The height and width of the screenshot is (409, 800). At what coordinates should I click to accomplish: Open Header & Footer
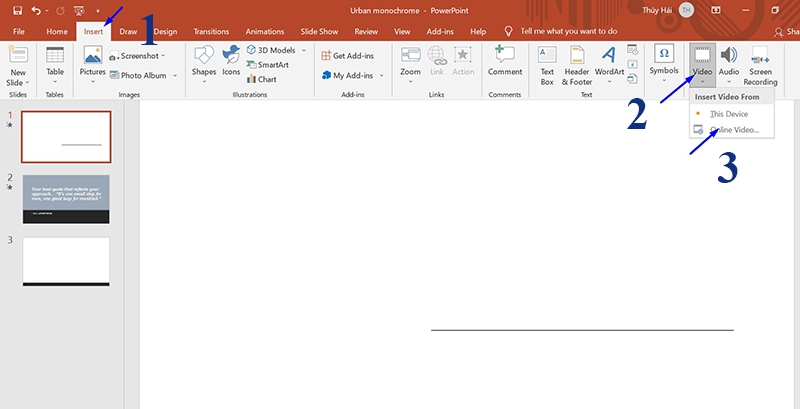tap(577, 66)
